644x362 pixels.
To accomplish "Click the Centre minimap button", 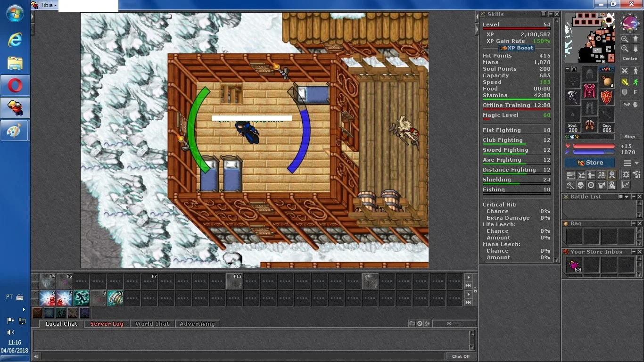I will 630,58.
